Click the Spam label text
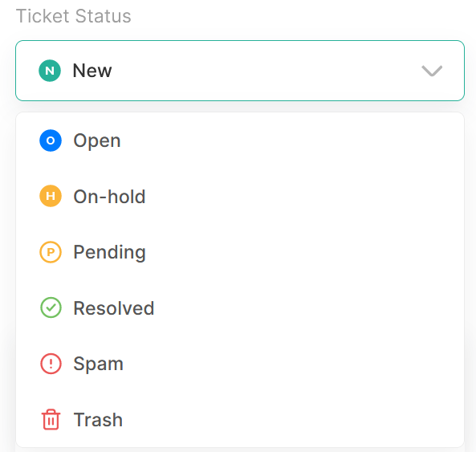Screen dimensions: 476x452 (x=99, y=364)
